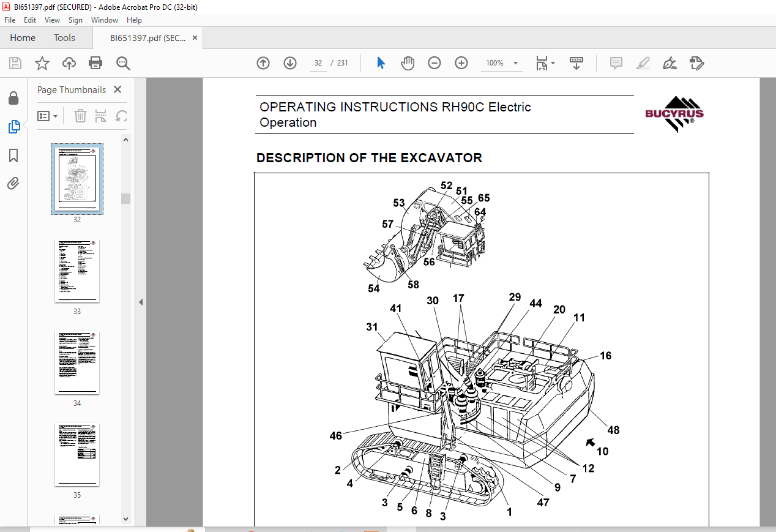Click the Bucyrus logo on the page
The image size is (776, 532).
click(674, 114)
